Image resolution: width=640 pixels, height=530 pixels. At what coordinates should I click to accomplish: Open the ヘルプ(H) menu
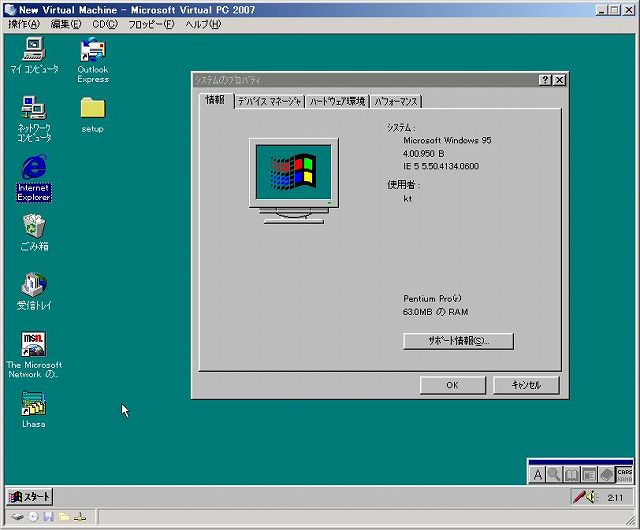point(203,24)
